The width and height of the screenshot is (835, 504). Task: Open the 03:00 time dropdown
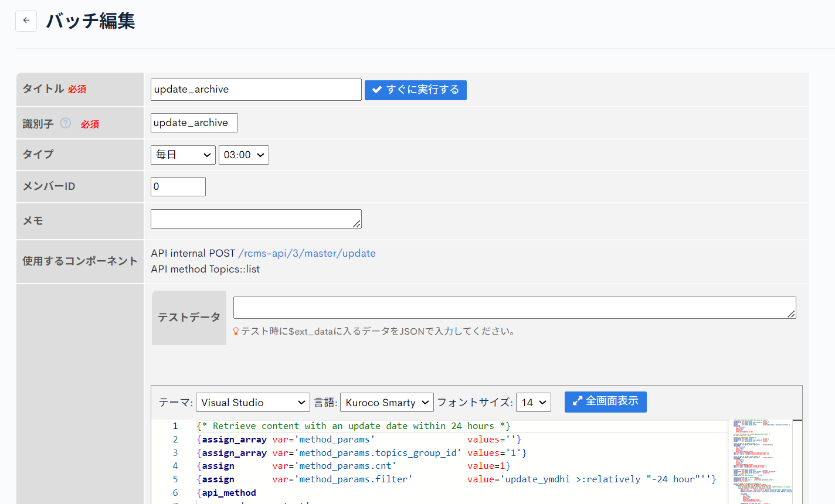point(244,155)
